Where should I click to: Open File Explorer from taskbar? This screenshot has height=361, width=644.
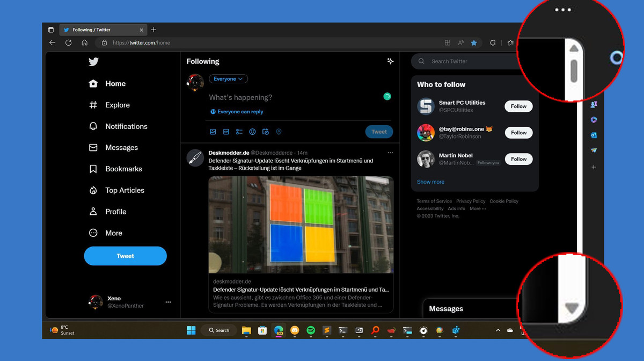(246, 330)
